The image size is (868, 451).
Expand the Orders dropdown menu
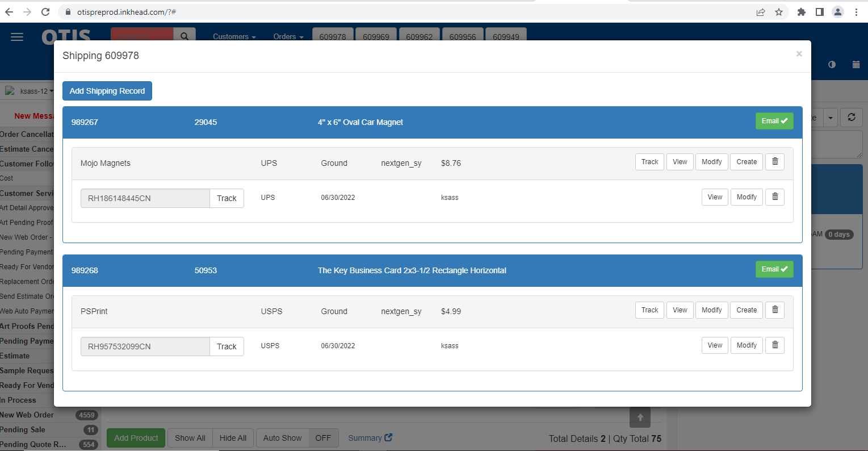click(288, 37)
